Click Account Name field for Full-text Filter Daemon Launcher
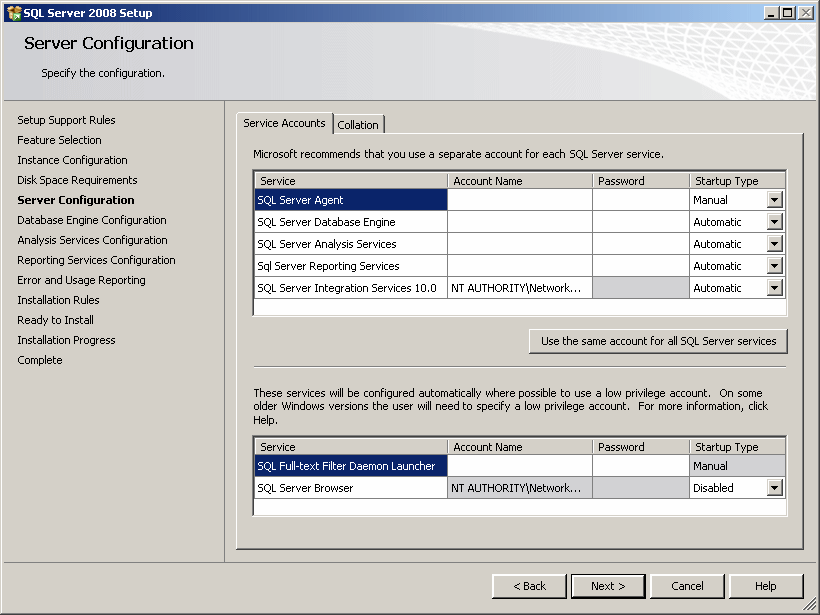Image resolution: width=820 pixels, height=615 pixels. [520, 466]
